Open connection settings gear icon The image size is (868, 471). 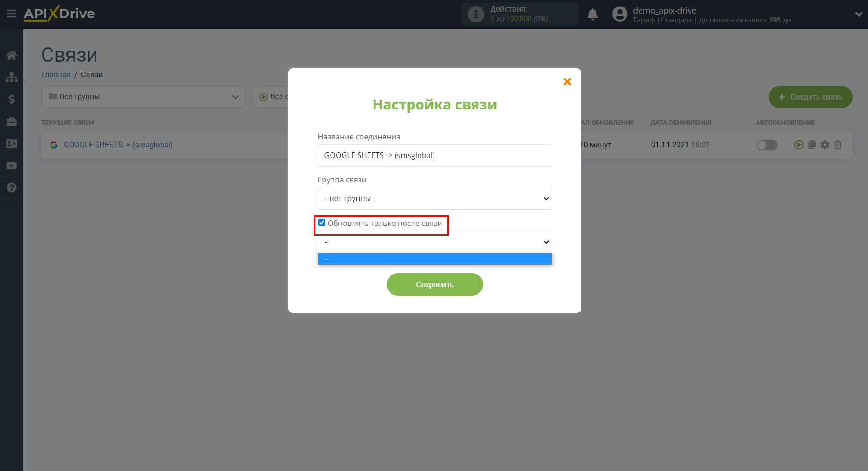click(x=825, y=145)
